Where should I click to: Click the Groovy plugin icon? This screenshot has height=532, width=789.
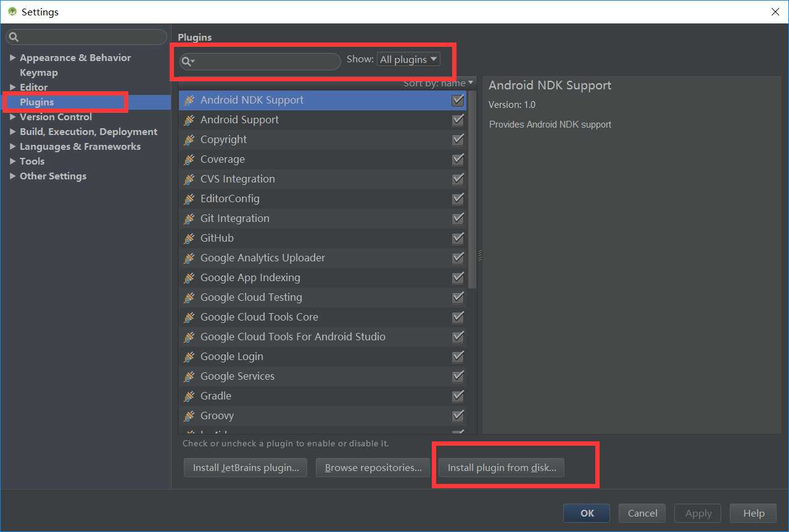pyautogui.click(x=189, y=416)
